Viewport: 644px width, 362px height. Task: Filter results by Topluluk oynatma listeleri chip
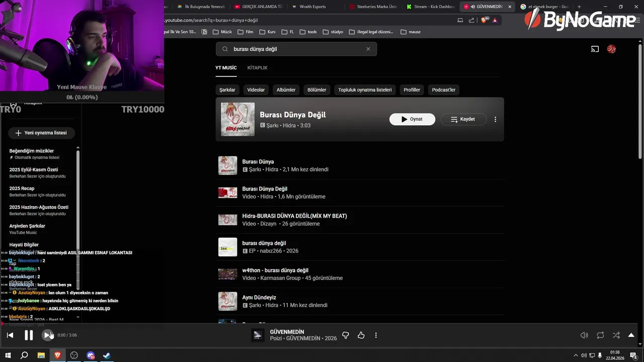365,89
